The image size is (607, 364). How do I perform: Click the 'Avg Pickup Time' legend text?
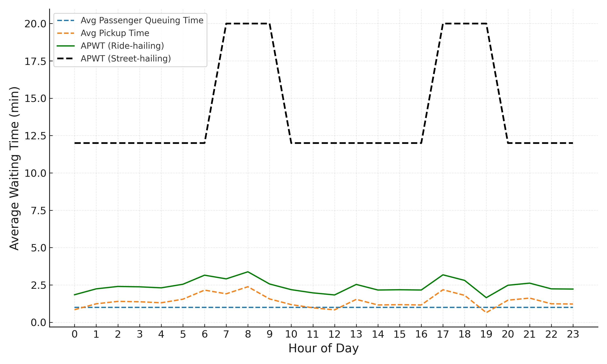pos(115,33)
